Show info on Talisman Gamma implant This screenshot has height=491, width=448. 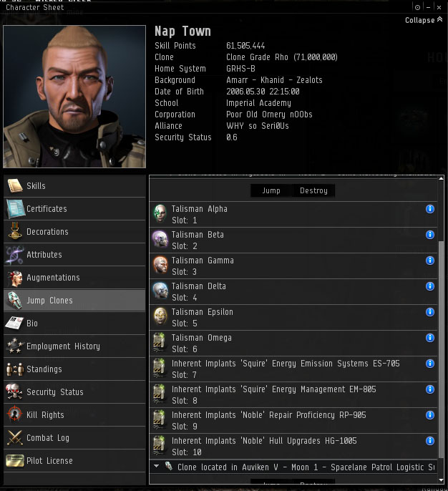tap(430, 261)
